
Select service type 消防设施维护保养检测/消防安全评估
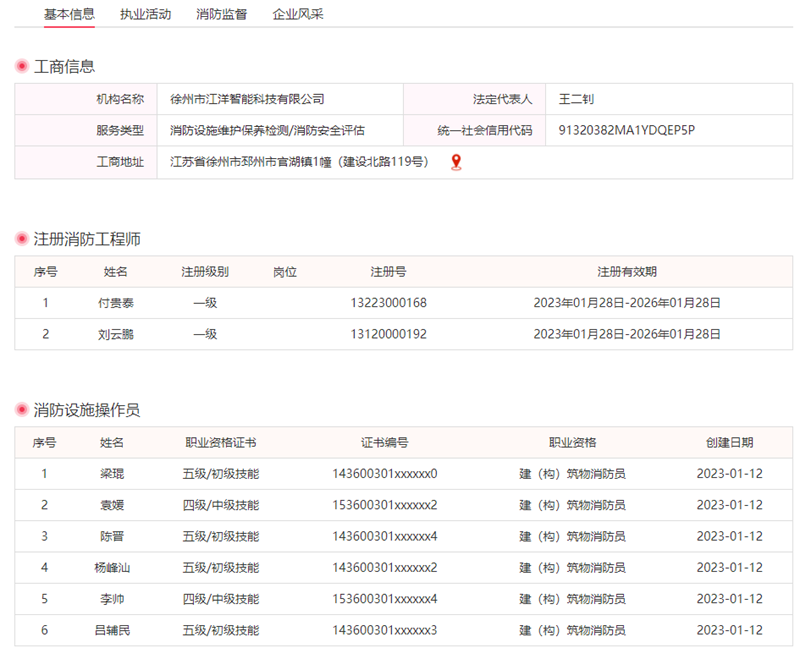click(267, 131)
